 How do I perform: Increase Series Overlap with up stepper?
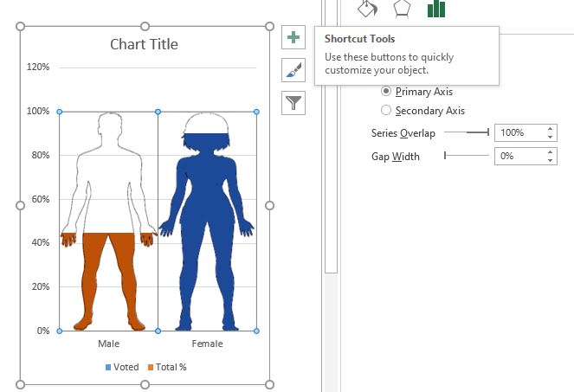pyautogui.click(x=550, y=129)
